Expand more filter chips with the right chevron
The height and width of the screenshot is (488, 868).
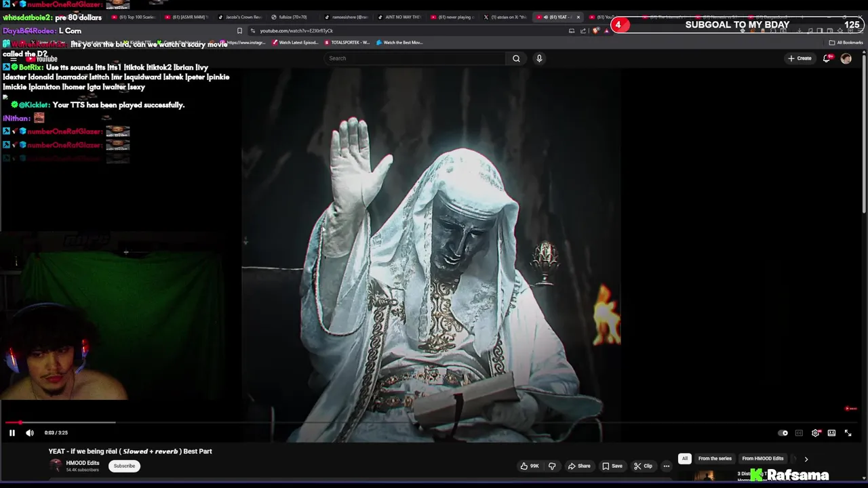806,459
